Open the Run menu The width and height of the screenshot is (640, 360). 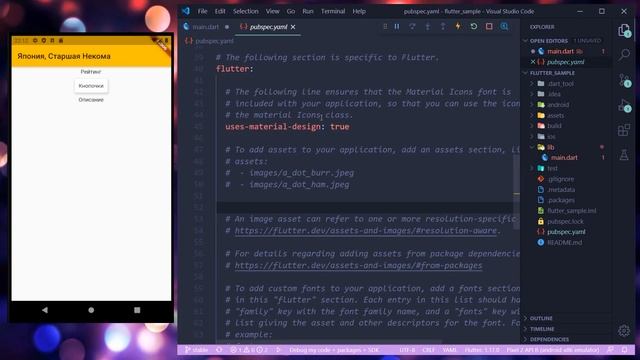(x=308, y=11)
